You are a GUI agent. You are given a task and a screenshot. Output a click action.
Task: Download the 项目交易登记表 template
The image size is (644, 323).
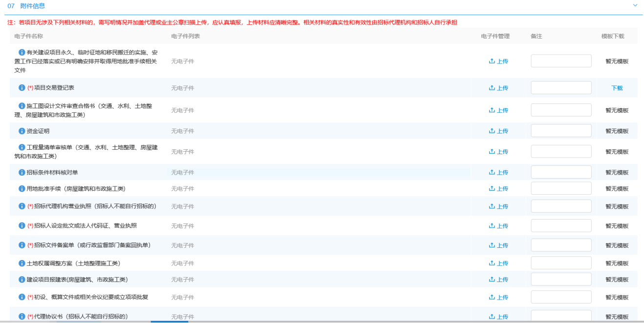[x=617, y=88]
